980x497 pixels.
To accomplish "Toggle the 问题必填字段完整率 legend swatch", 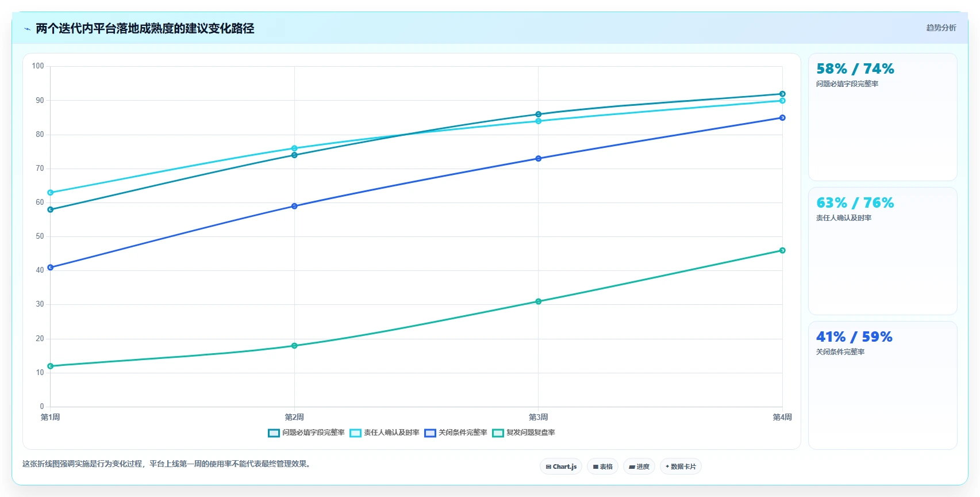I will point(274,433).
